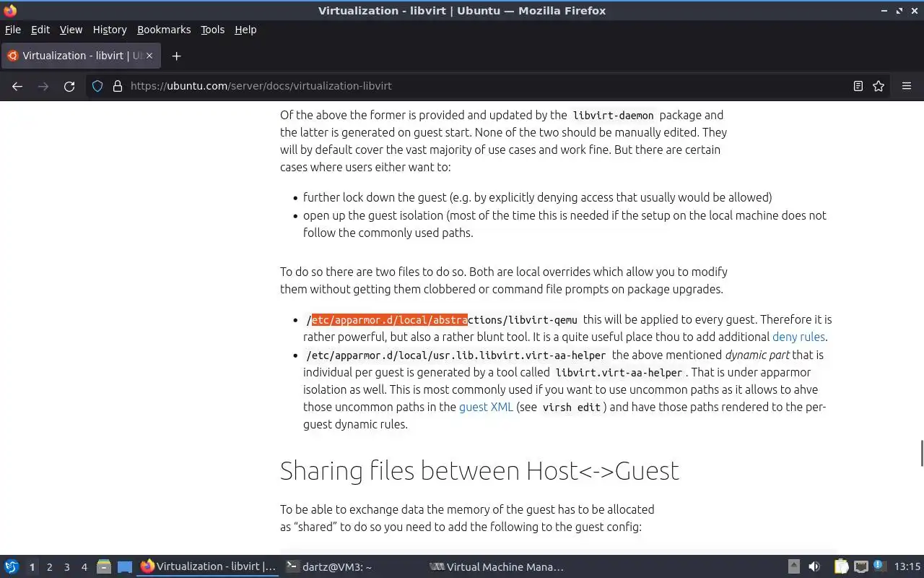Click the Forward navigation arrow

tap(43, 86)
